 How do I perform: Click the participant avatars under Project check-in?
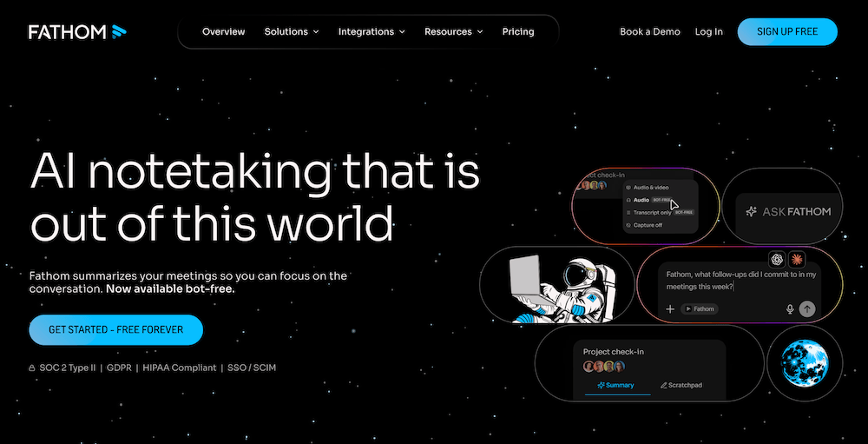coord(604,367)
